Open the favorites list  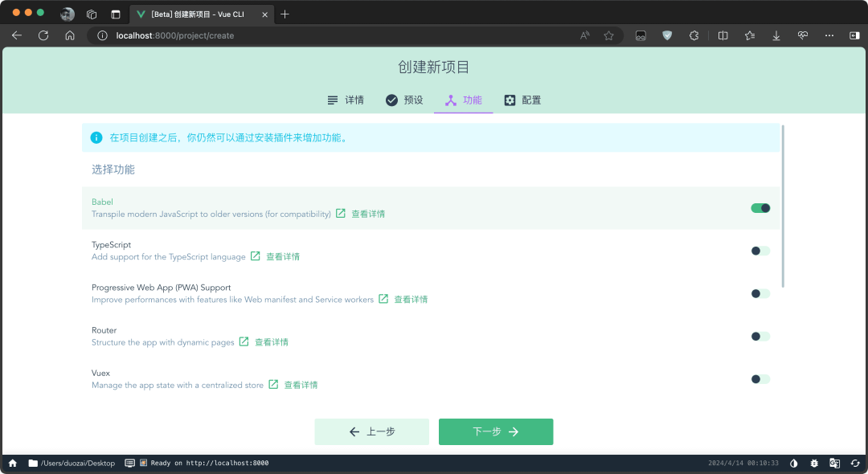pos(750,35)
